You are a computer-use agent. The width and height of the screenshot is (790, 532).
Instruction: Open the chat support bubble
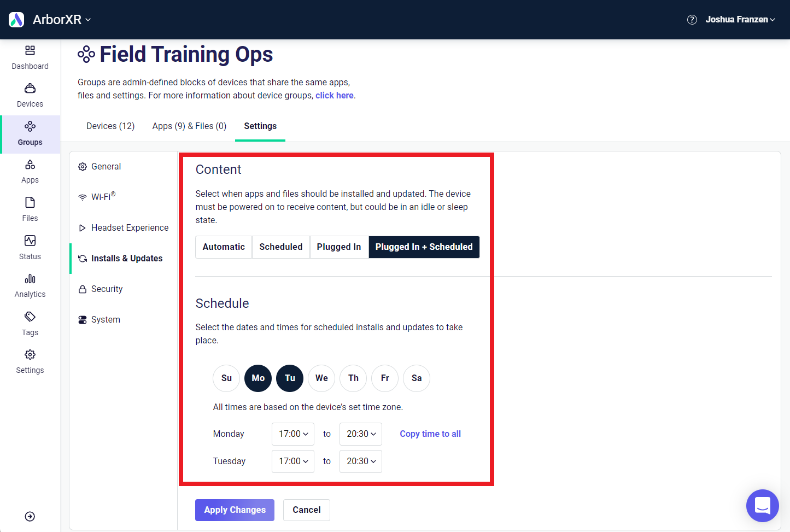tap(763, 506)
